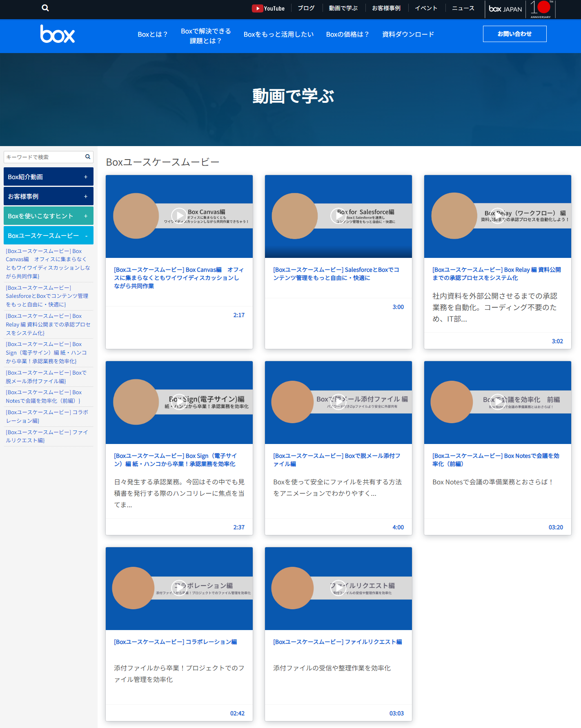Play the Box Sign電子サイン video
The height and width of the screenshot is (728, 581).
(x=179, y=402)
